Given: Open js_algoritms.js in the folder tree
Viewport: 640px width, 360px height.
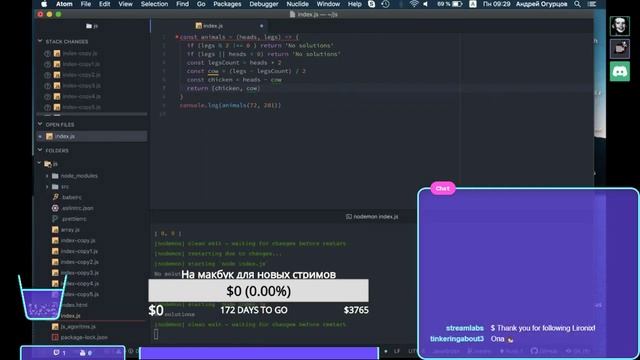Looking at the screenshot, I should (x=78, y=327).
